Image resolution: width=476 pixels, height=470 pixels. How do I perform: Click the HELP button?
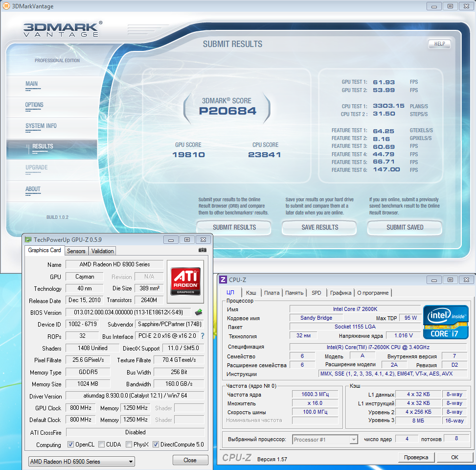coord(440,44)
